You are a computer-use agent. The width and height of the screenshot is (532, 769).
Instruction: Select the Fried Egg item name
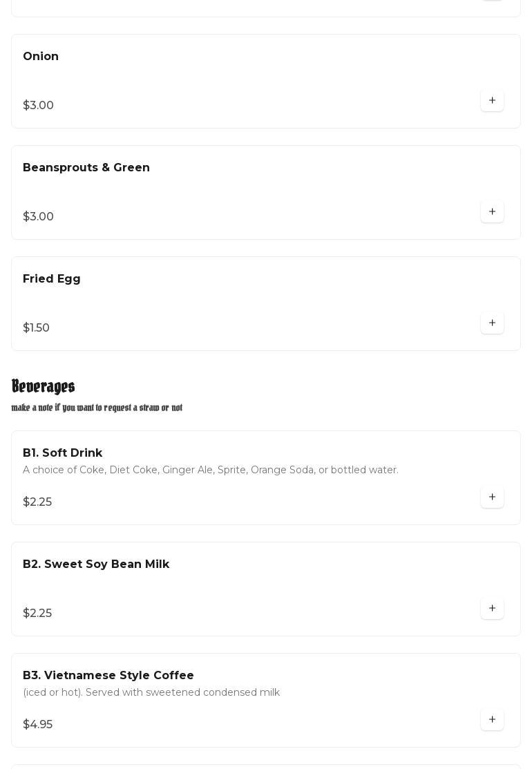52,279
